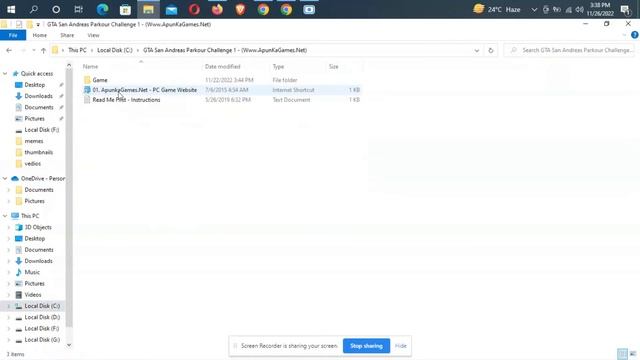The height and width of the screenshot is (360, 640).
Task: Select the Game folder
Action: point(100,80)
